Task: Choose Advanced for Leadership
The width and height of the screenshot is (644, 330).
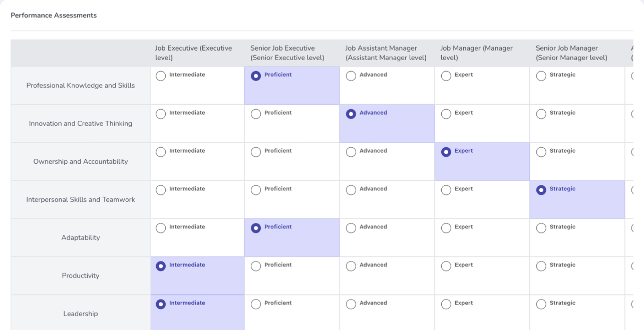Action: [351, 304]
